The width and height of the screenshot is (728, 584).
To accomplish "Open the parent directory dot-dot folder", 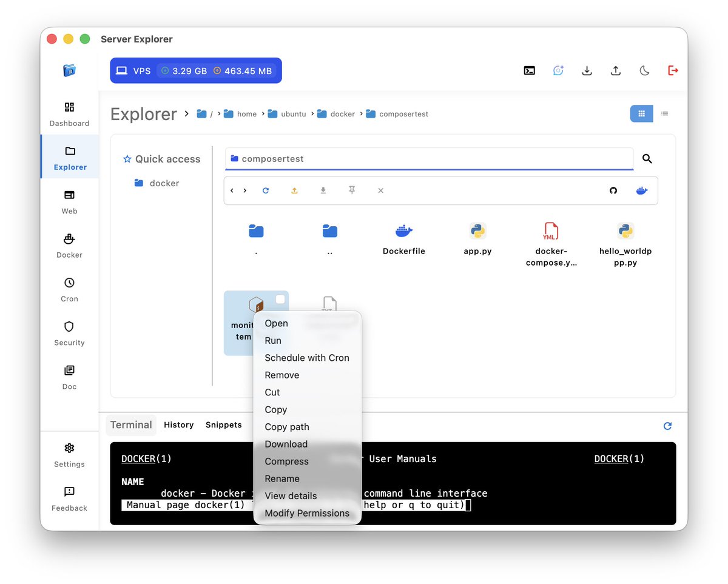I will [329, 238].
